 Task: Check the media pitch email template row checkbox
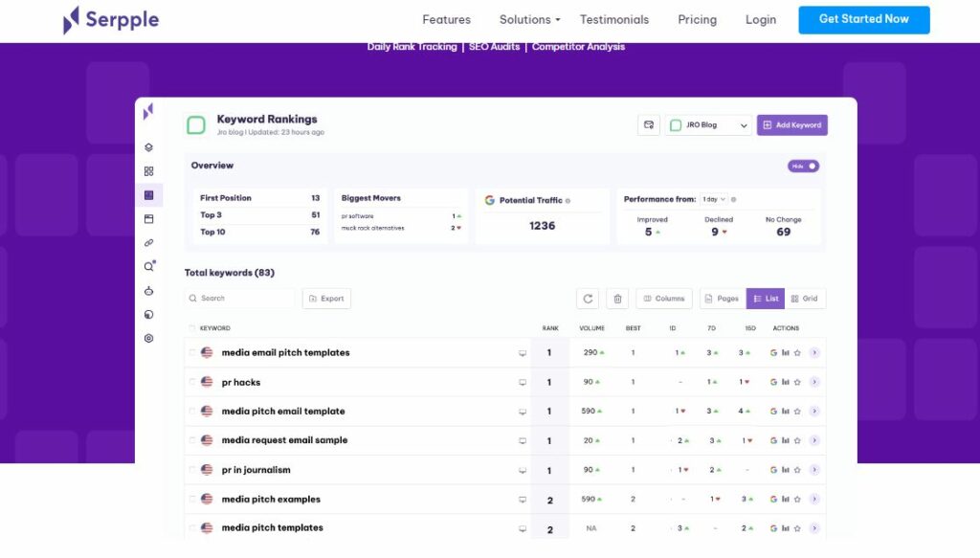tap(191, 412)
